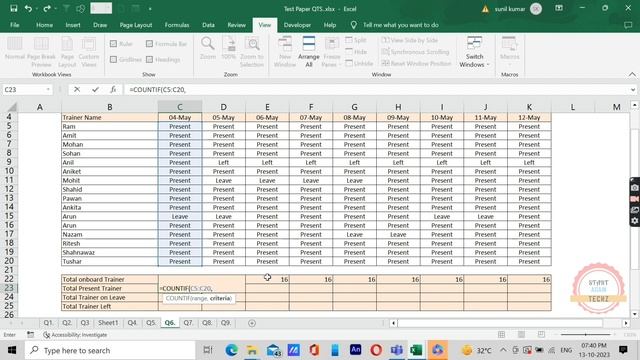This screenshot has height=360, width=640.
Task: Select row 15 header
Action: (x=9, y=216)
